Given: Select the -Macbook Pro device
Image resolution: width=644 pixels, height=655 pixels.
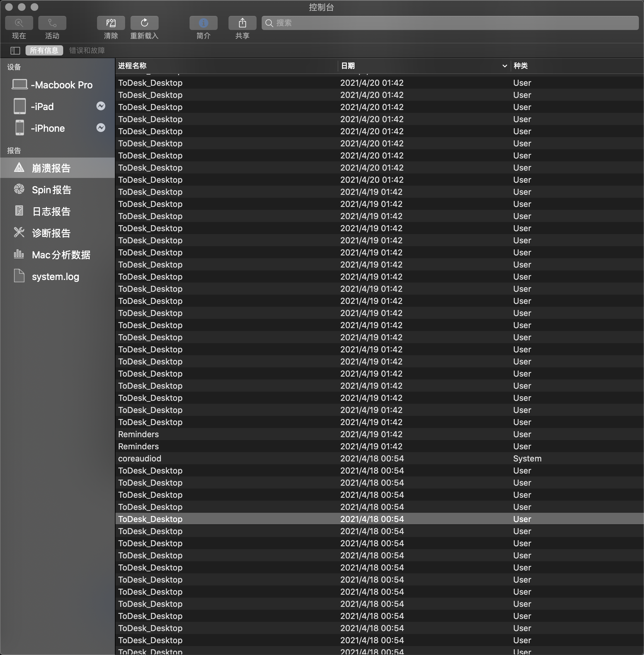Looking at the screenshot, I should coord(57,85).
